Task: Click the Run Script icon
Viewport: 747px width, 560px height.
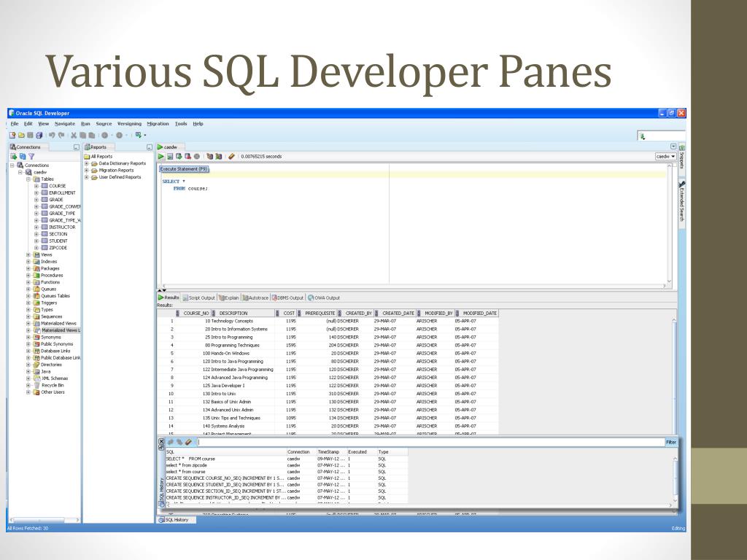Action: [169, 156]
